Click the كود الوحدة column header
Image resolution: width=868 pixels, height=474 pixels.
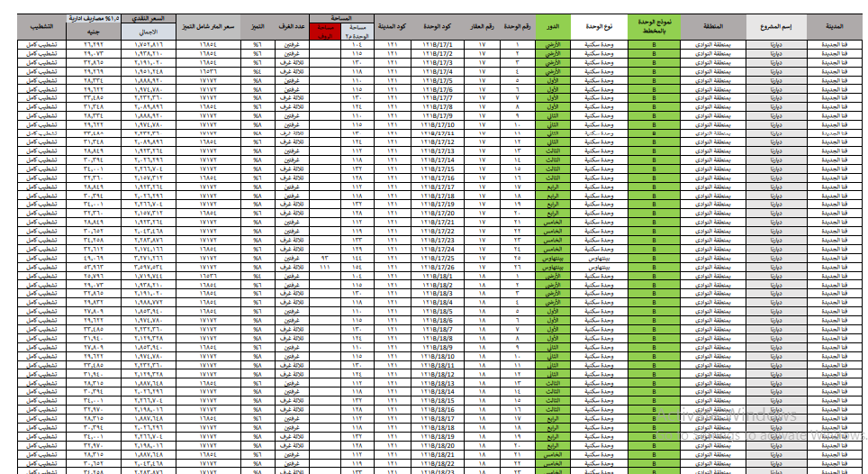tap(437, 27)
